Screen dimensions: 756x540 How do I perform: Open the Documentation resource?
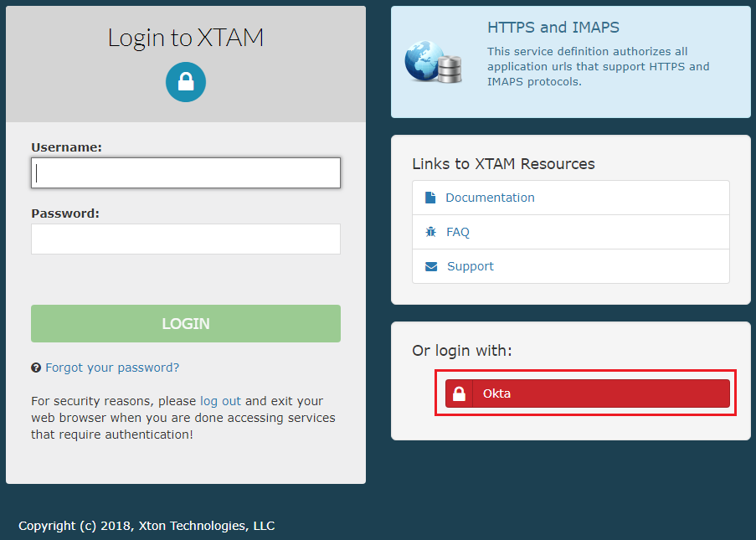(x=490, y=197)
